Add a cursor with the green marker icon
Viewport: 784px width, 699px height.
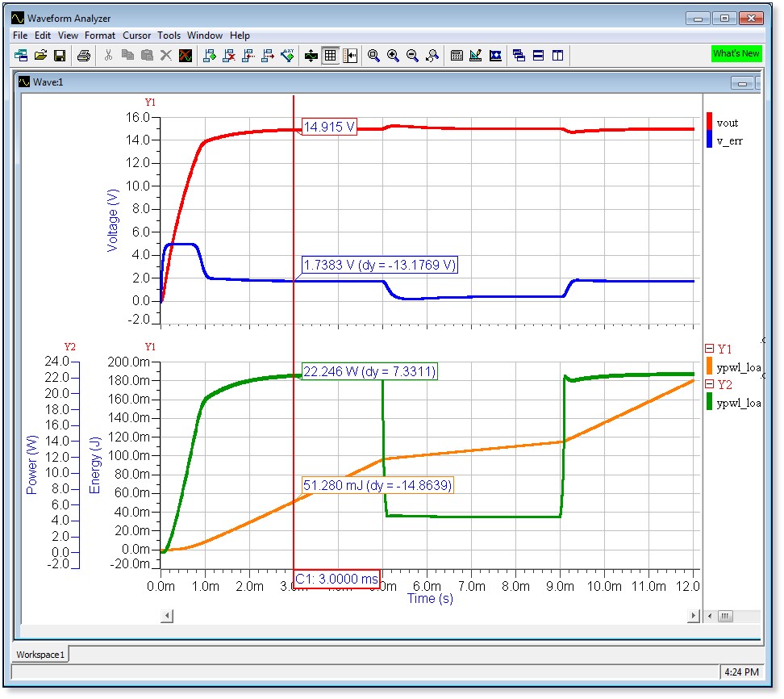coord(210,56)
